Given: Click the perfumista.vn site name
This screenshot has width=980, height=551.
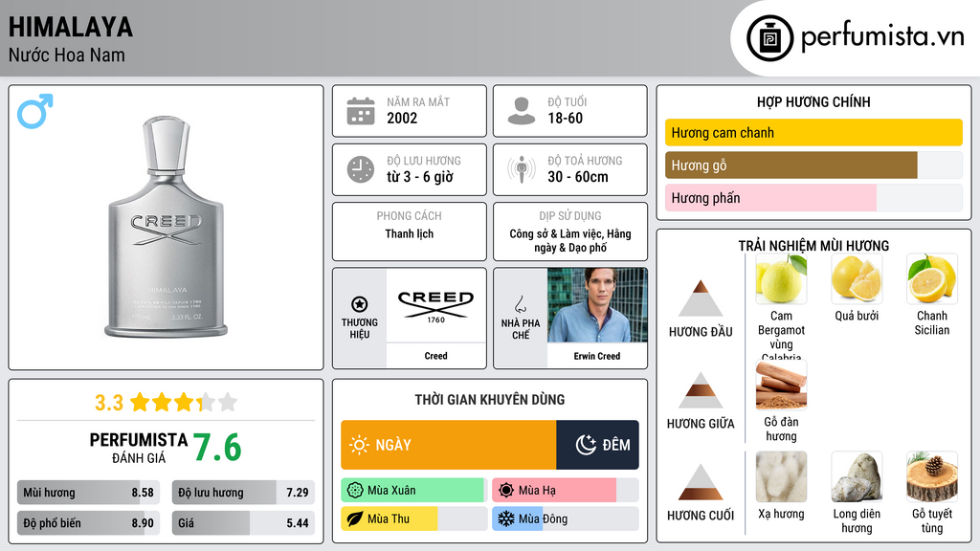Looking at the screenshot, I should 882,37.
